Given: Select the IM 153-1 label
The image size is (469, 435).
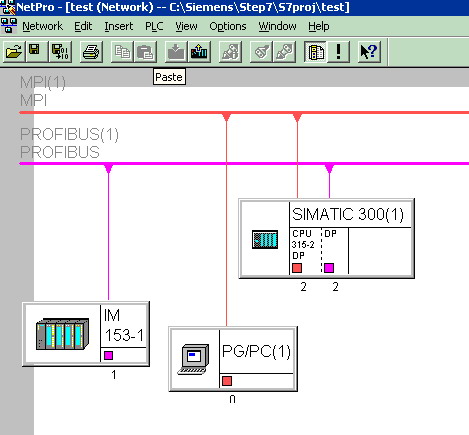Looking at the screenshot, I should point(124,325).
